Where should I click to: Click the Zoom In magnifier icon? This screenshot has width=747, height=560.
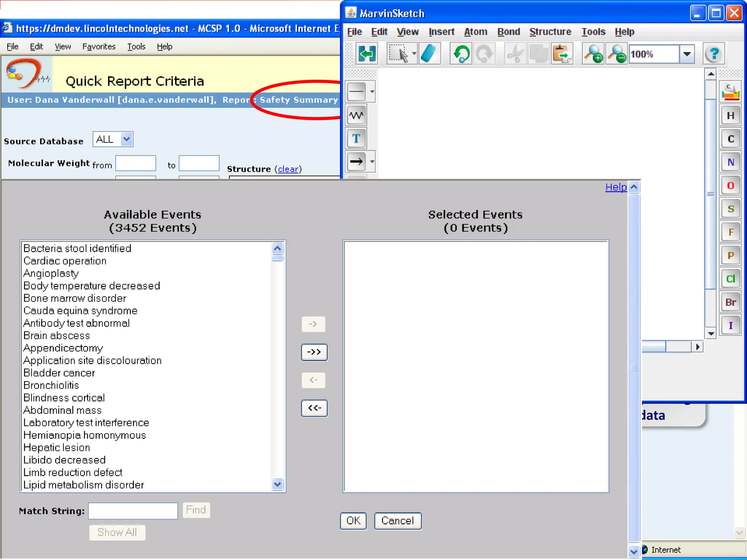tap(593, 54)
